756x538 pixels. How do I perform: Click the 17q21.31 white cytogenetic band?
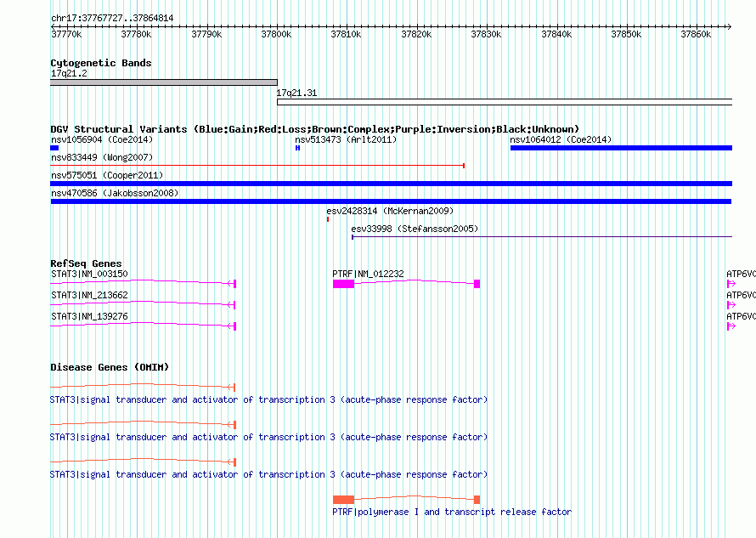[x=505, y=102]
